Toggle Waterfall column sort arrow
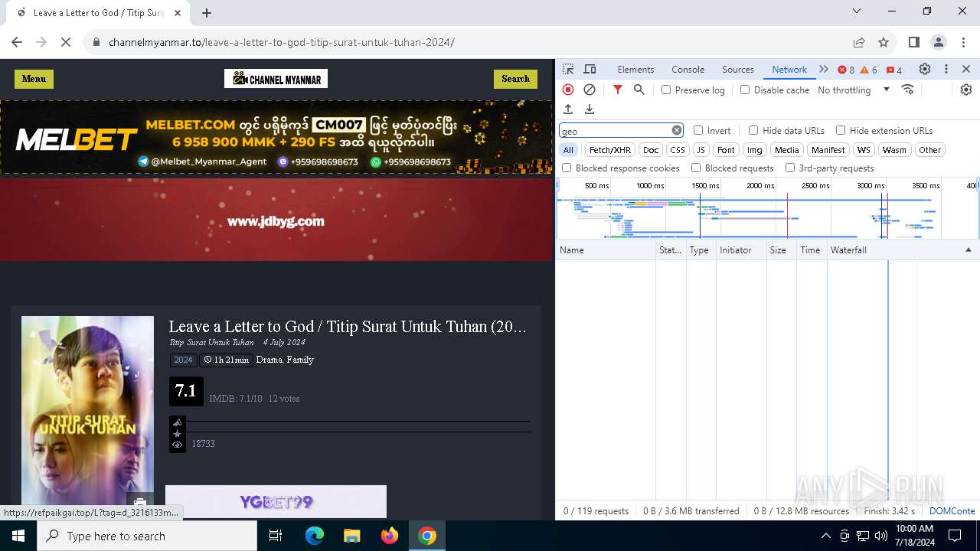 tap(968, 250)
